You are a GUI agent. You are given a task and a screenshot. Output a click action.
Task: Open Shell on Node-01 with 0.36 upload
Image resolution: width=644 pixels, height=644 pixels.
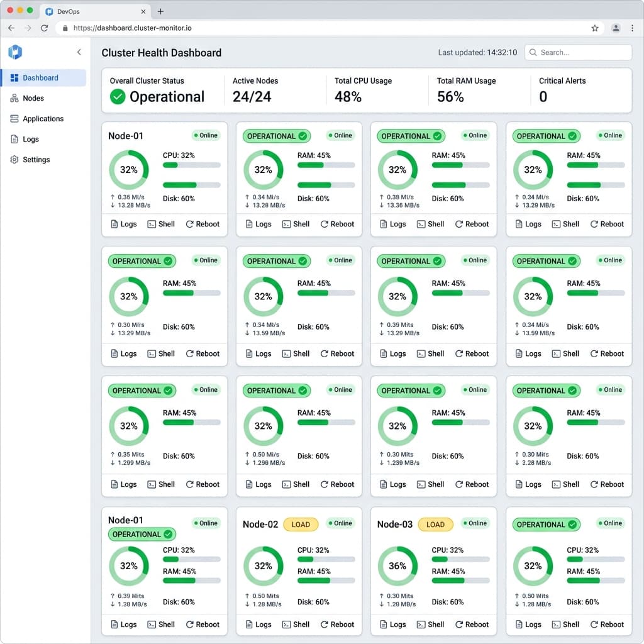[x=161, y=225]
